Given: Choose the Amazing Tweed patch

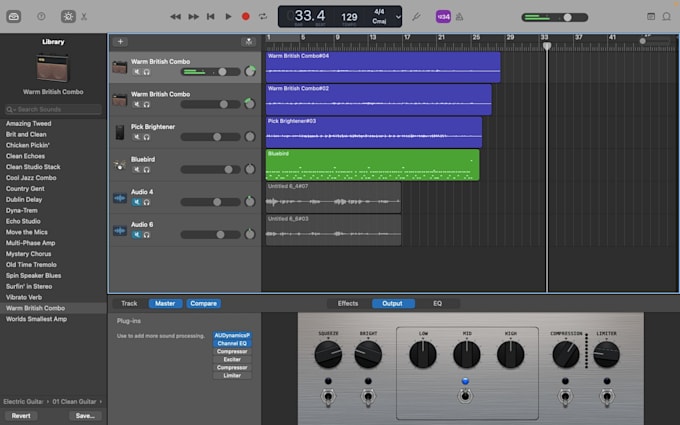Looking at the screenshot, I should (28, 124).
